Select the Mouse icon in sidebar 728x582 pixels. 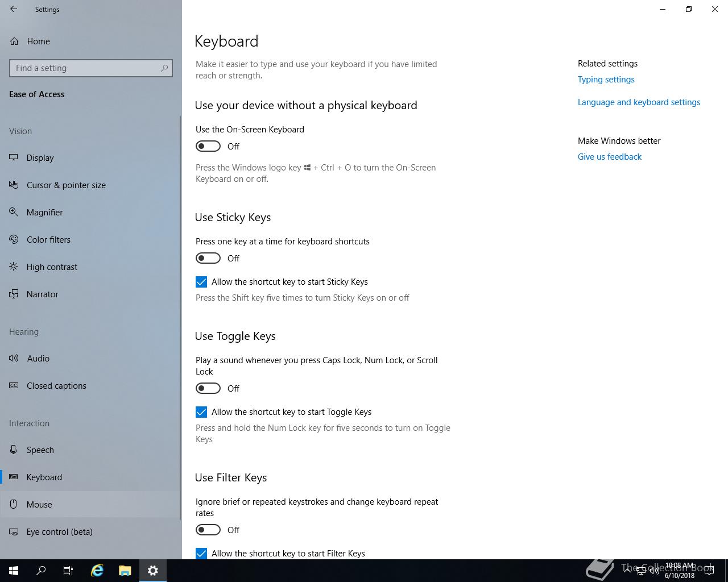14,504
